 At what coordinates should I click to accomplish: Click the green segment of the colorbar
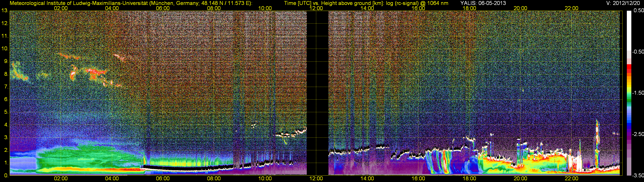(x=629, y=98)
